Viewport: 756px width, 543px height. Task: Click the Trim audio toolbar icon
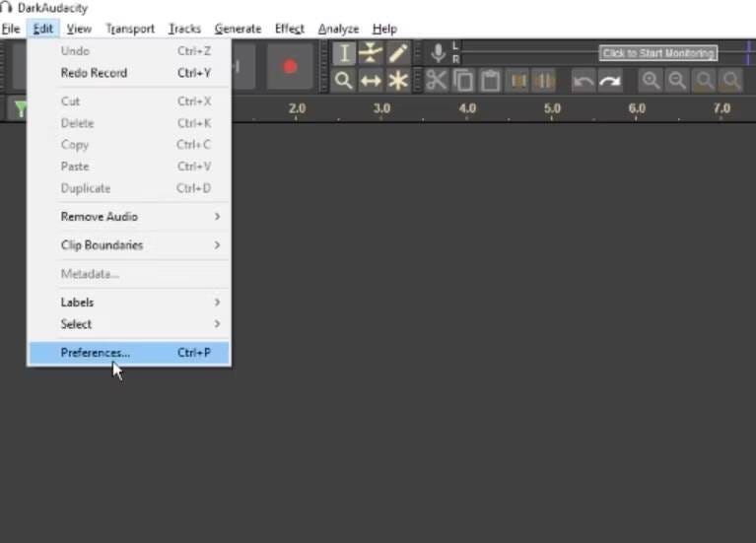coord(518,81)
